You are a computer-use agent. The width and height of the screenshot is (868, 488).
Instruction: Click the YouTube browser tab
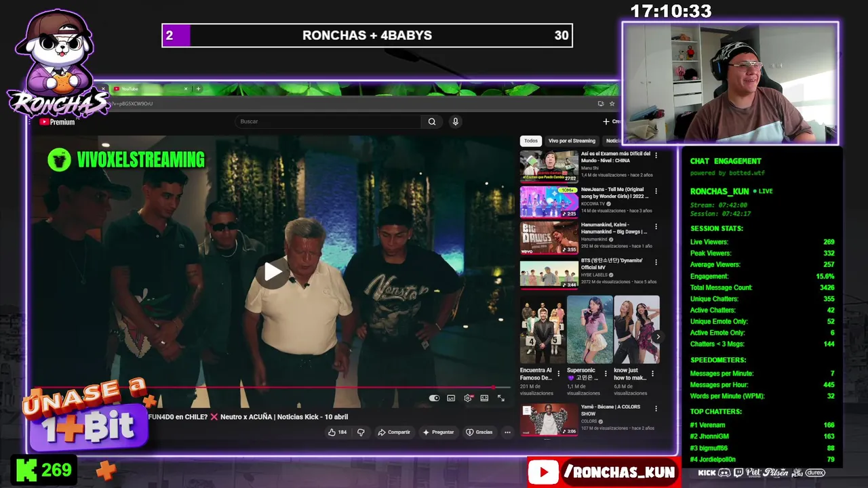[150, 89]
